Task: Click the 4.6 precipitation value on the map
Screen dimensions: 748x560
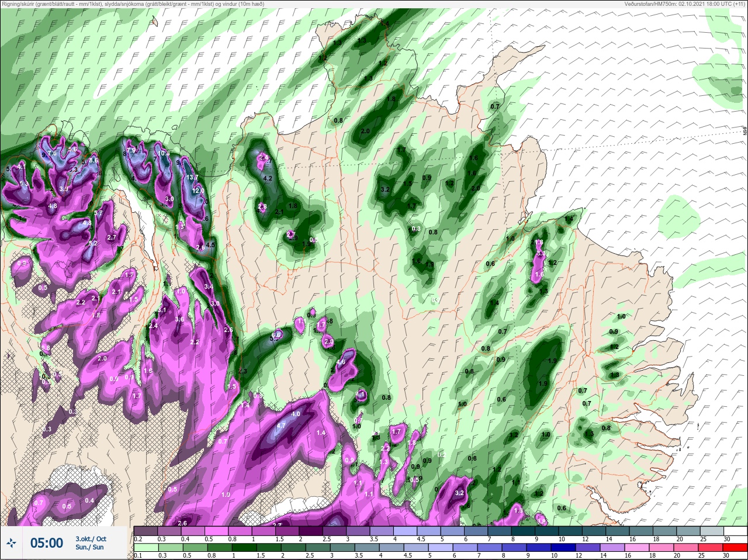Action: click(342, 362)
